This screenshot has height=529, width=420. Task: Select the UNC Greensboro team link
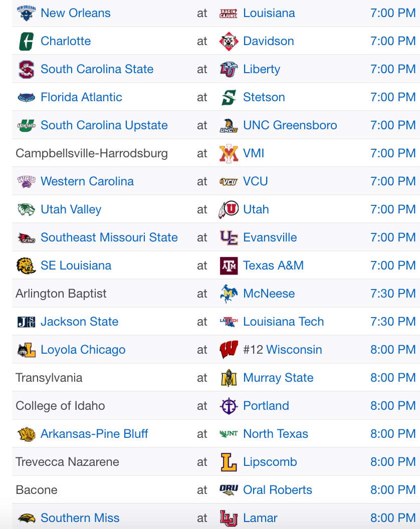pos(290,125)
